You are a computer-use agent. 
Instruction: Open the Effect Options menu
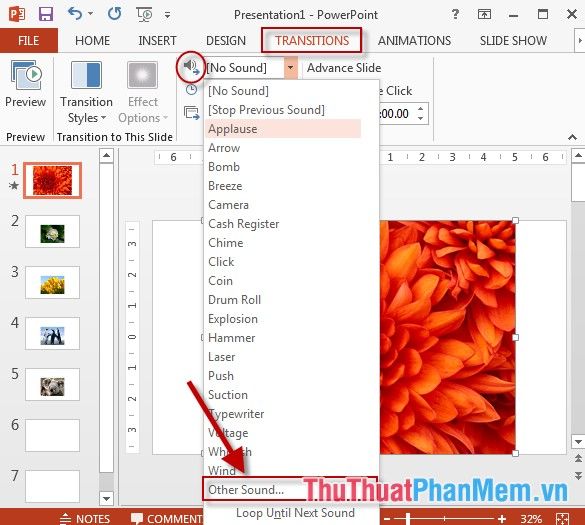(143, 92)
